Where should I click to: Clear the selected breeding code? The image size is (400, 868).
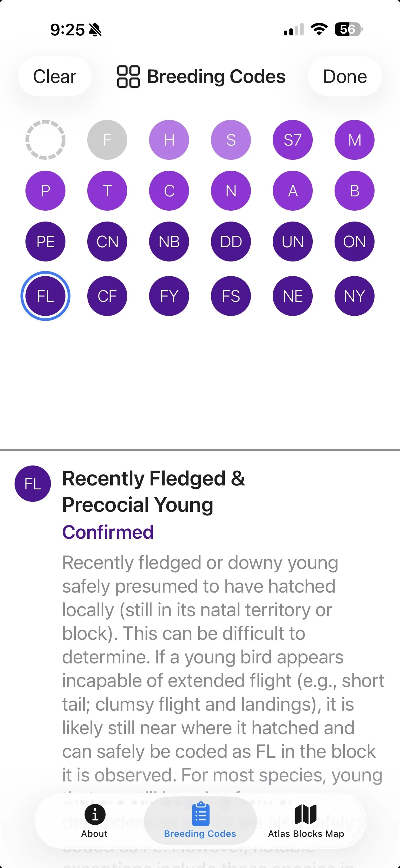55,76
